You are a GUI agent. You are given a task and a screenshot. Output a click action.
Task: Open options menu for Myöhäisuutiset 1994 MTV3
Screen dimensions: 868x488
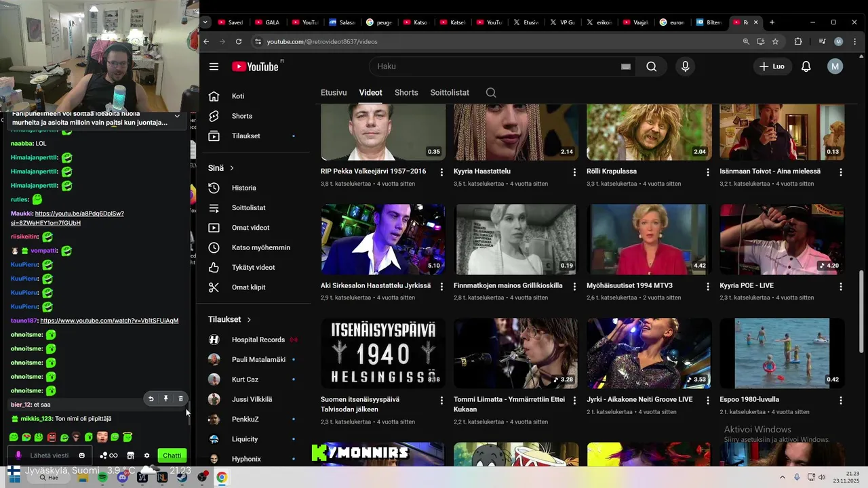pyautogui.click(x=708, y=287)
